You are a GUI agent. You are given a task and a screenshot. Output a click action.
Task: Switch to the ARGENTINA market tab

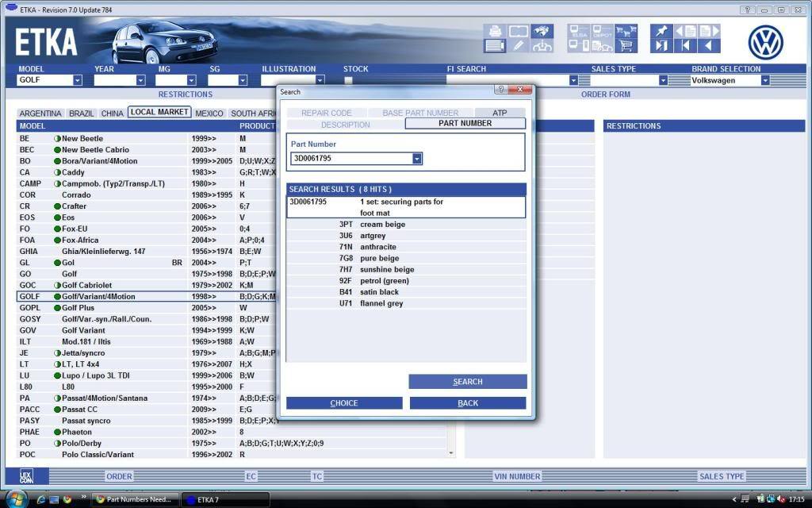pyautogui.click(x=40, y=113)
